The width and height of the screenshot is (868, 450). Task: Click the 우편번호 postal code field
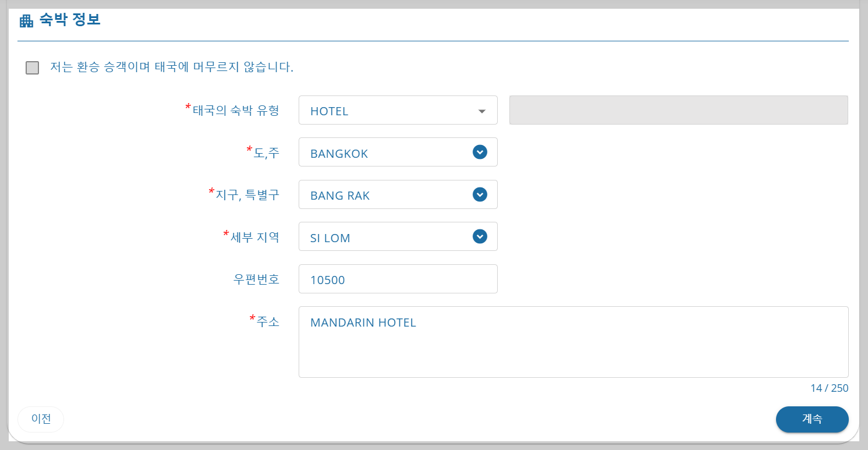[x=398, y=278]
